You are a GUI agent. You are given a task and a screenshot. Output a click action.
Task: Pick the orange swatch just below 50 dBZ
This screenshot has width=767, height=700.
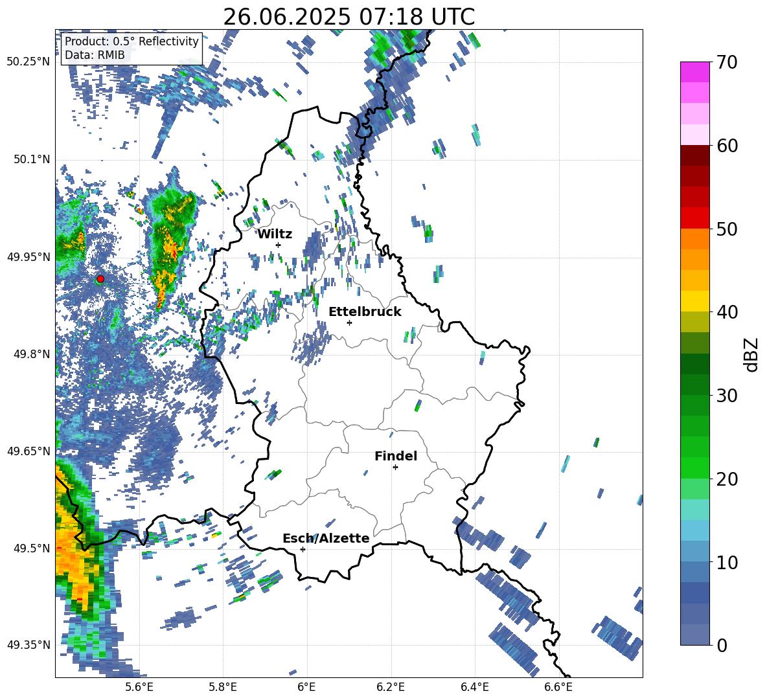[x=694, y=239]
